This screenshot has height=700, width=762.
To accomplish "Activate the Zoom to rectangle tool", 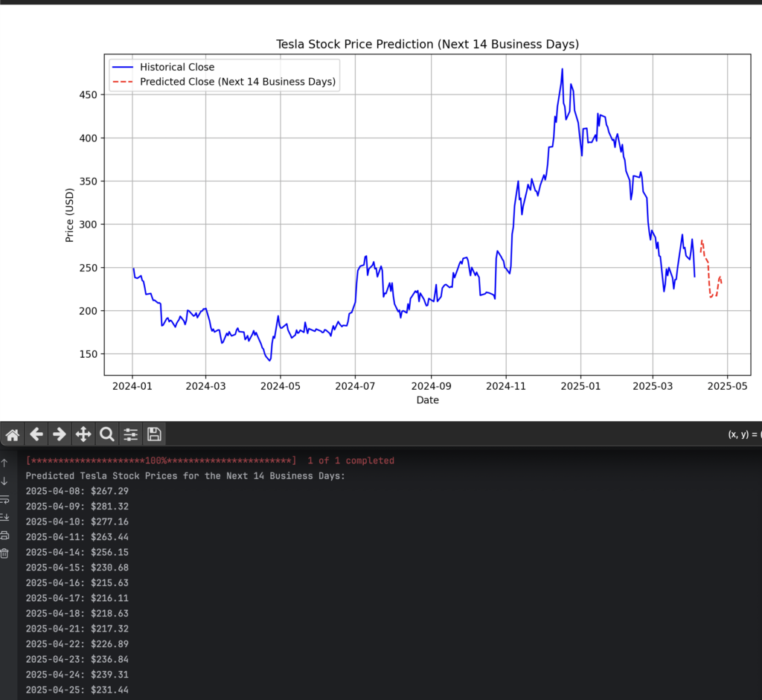I will (107, 434).
